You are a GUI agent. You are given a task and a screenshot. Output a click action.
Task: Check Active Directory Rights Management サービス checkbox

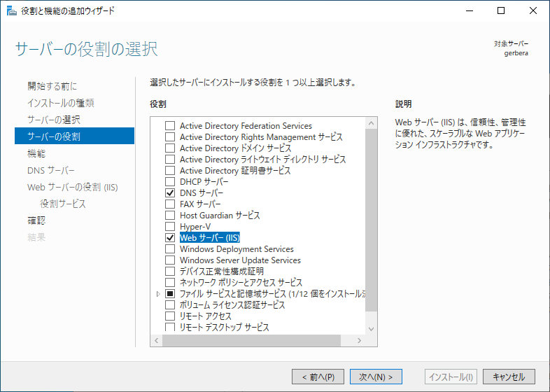pos(170,137)
